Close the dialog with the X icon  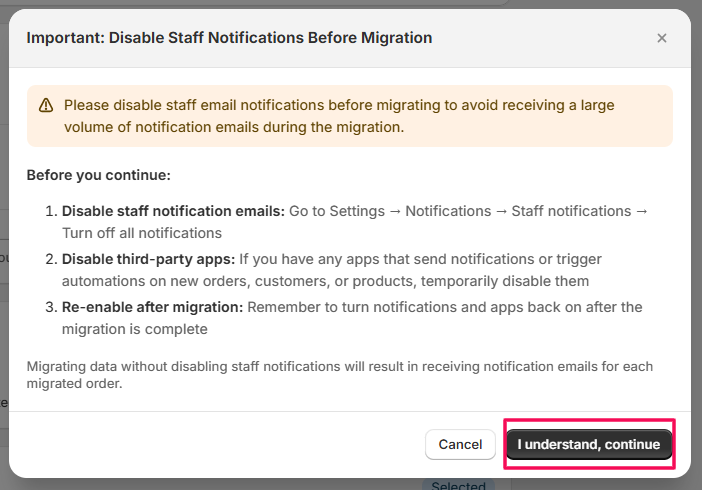tap(661, 38)
